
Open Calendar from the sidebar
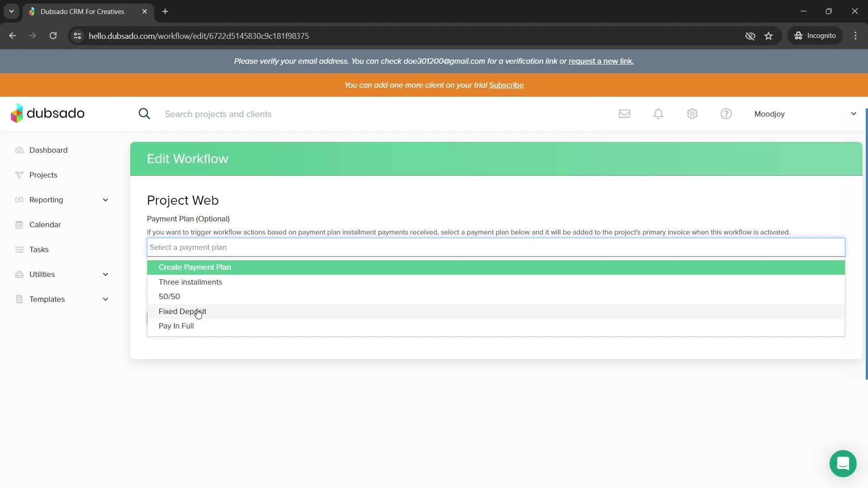(45, 225)
